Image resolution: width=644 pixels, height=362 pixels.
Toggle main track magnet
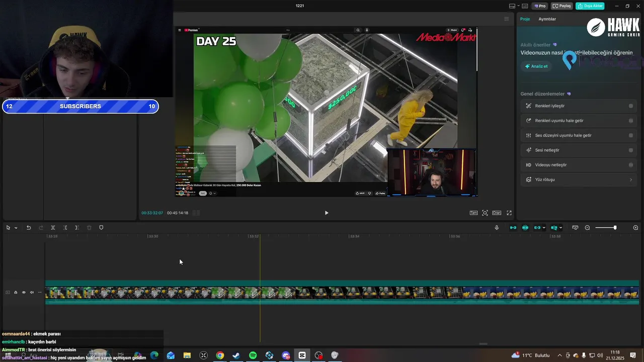(513, 228)
